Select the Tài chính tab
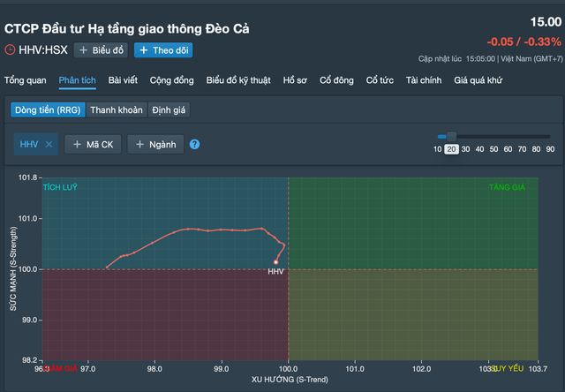 (x=424, y=80)
